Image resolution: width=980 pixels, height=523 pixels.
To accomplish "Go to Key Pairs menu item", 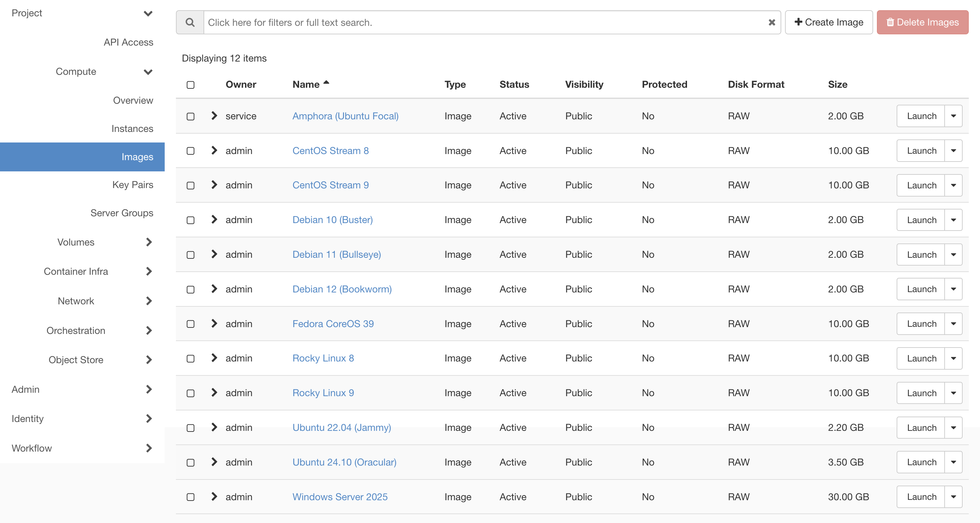I will click(132, 185).
